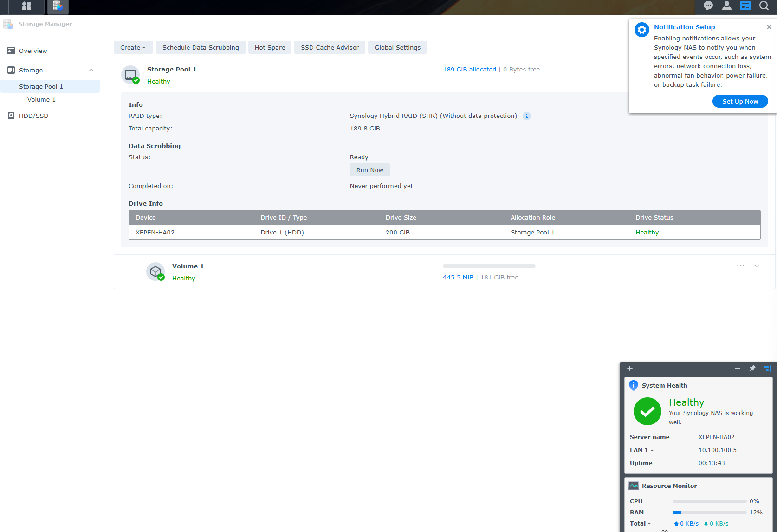The width and height of the screenshot is (777, 532).
Task: Minimize the widgets panel
Action: (x=738, y=369)
